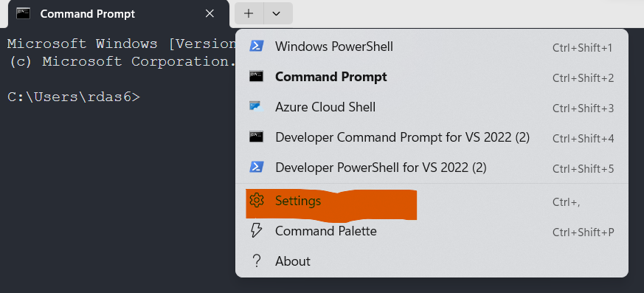Launch Developer PowerShell for VS 2022
The height and width of the screenshot is (293, 644).
pyautogui.click(x=432, y=168)
